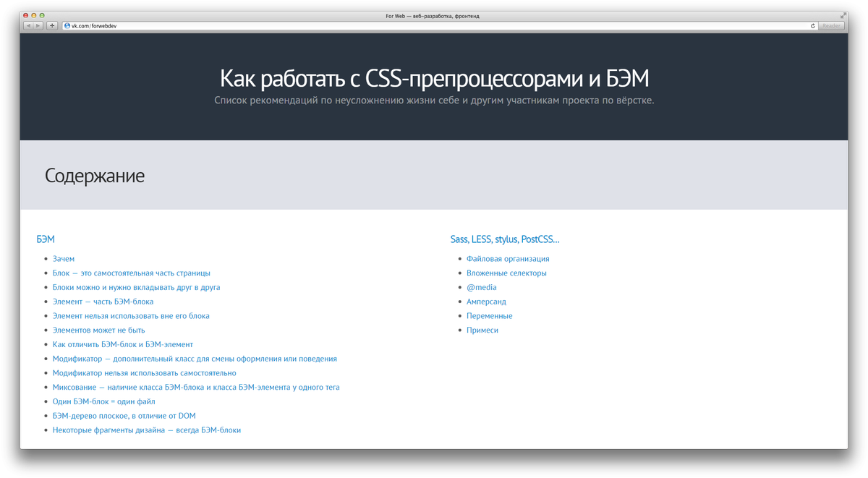This screenshot has height=478, width=868.
Task: Reload the page with the refresh icon
Action: (x=812, y=25)
